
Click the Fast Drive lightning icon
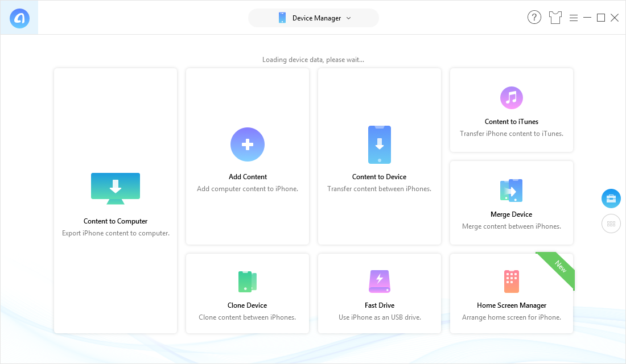tap(379, 282)
